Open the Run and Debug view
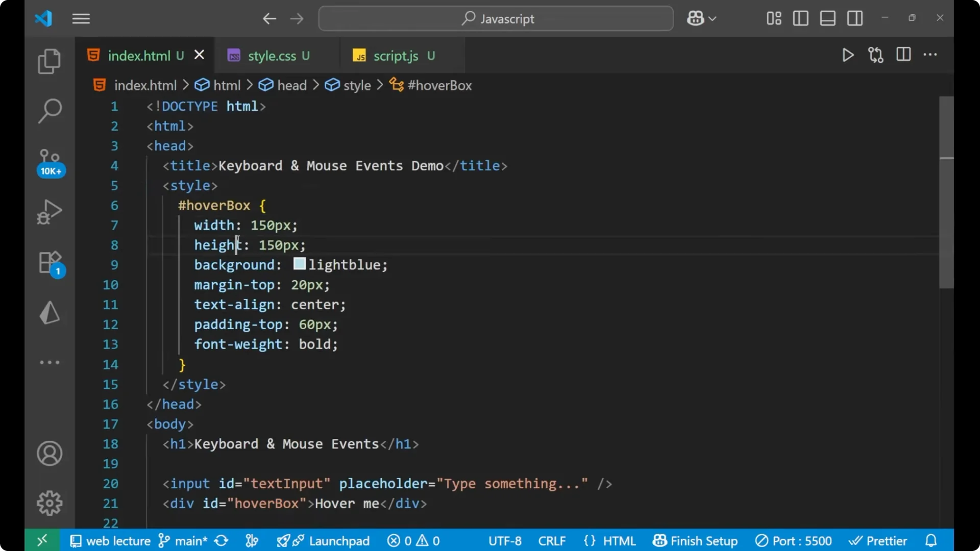Image resolution: width=980 pixels, height=551 pixels. [x=49, y=211]
